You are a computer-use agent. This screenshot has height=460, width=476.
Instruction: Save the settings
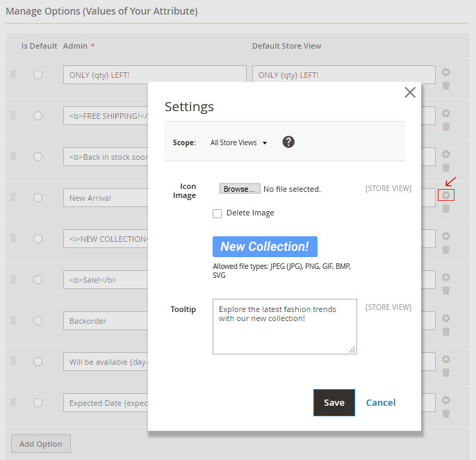click(334, 402)
